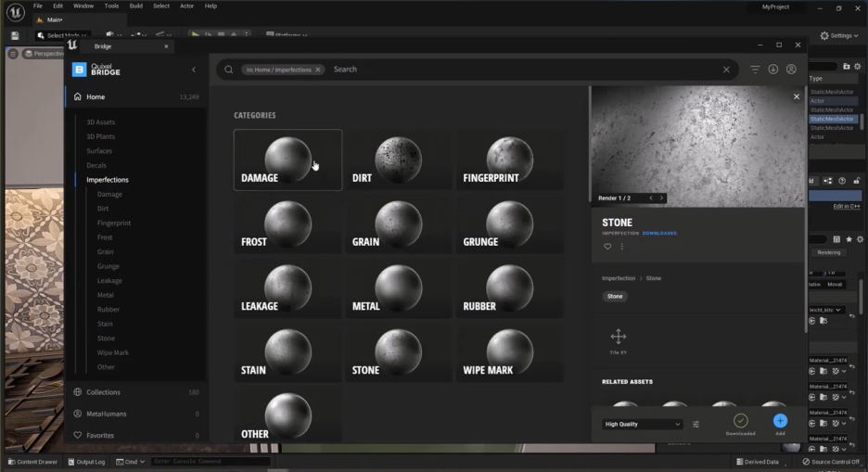
Task: Open the File menu in Unreal Editor
Action: [38, 6]
